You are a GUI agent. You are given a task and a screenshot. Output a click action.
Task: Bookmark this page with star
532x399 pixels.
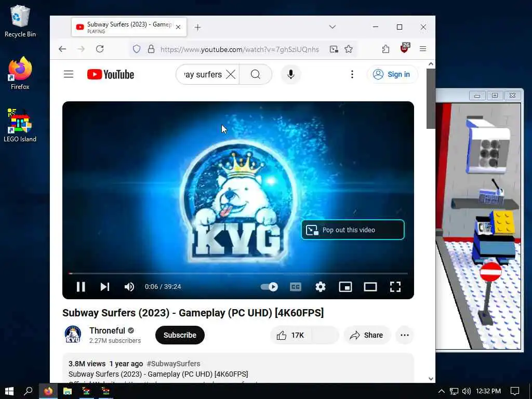pyautogui.click(x=349, y=49)
